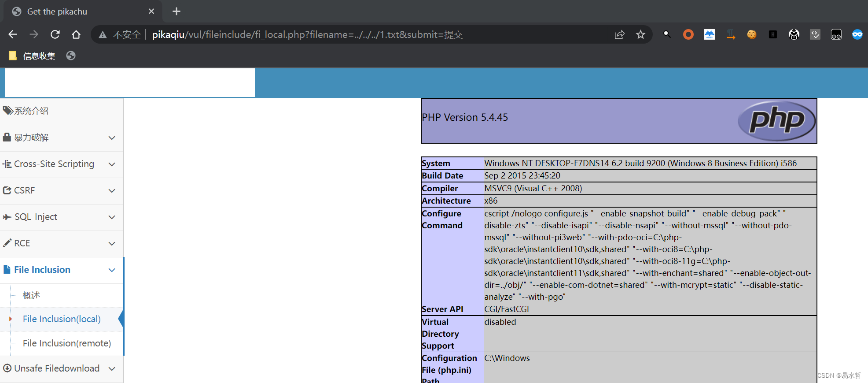Viewport: 868px width, 383px height.
Task: Click the 暴力破解 sidebar menu label
Action: 31,138
